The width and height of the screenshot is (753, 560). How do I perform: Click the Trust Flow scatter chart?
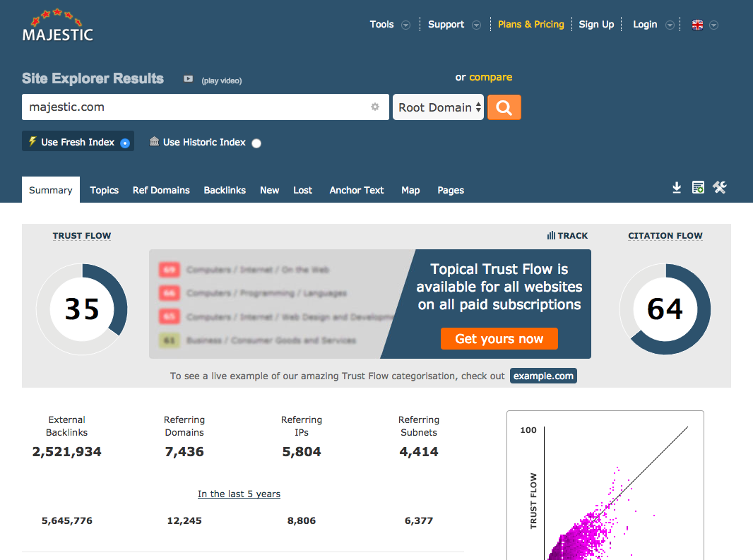[605, 485]
